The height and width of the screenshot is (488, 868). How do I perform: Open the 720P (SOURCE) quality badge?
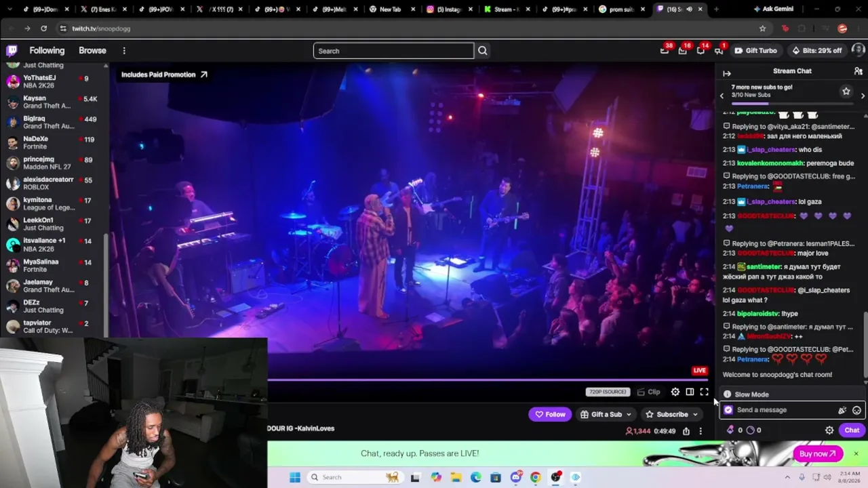click(x=608, y=392)
